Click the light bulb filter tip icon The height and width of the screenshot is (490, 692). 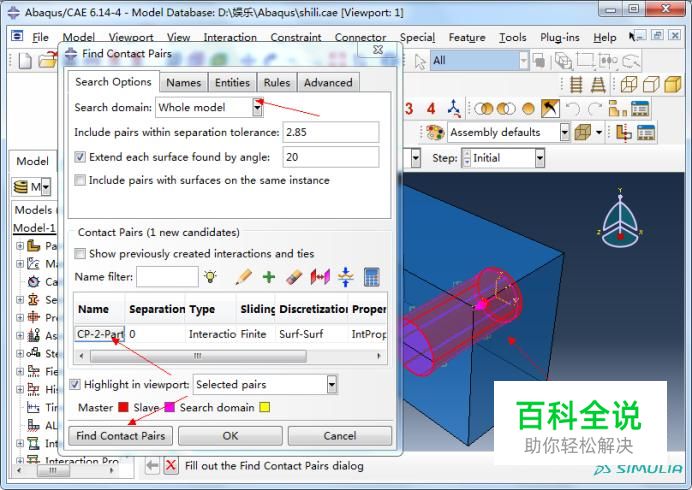click(210, 277)
